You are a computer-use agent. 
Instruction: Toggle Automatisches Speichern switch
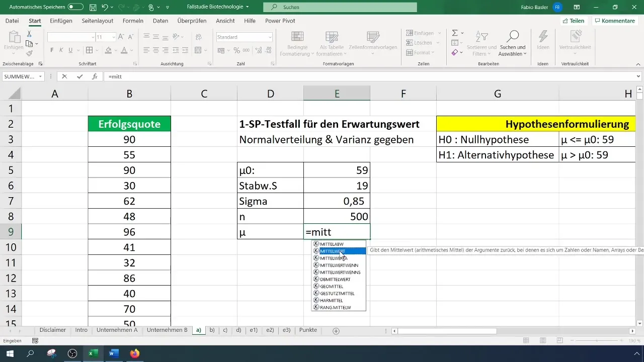pos(75,7)
